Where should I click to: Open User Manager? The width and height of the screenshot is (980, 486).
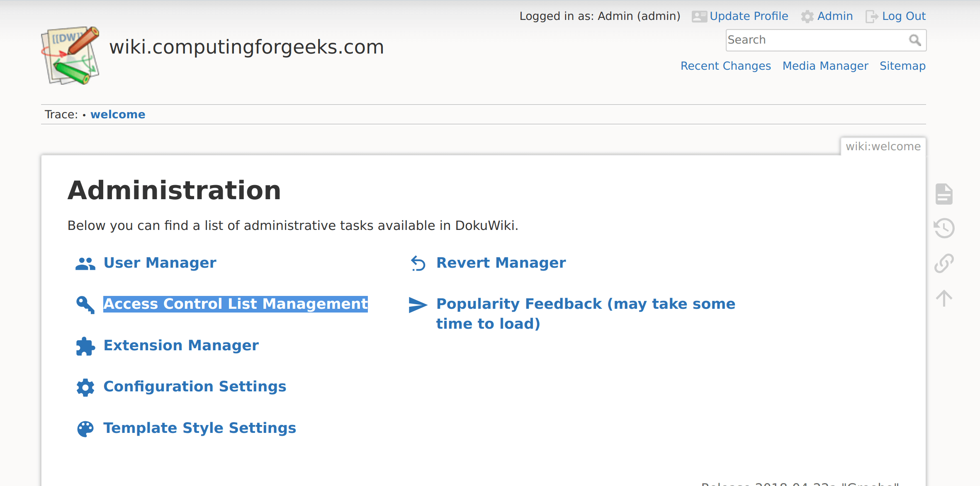[x=160, y=263]
